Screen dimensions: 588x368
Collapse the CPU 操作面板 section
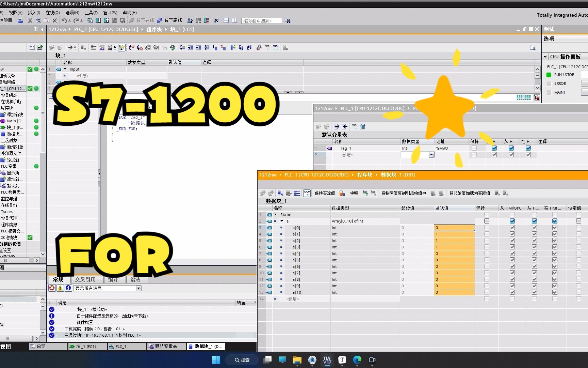coord(545,57)
